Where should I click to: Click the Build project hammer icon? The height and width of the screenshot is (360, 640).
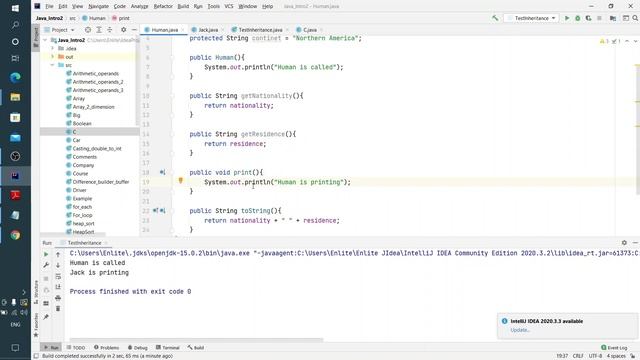pos(495,18)
